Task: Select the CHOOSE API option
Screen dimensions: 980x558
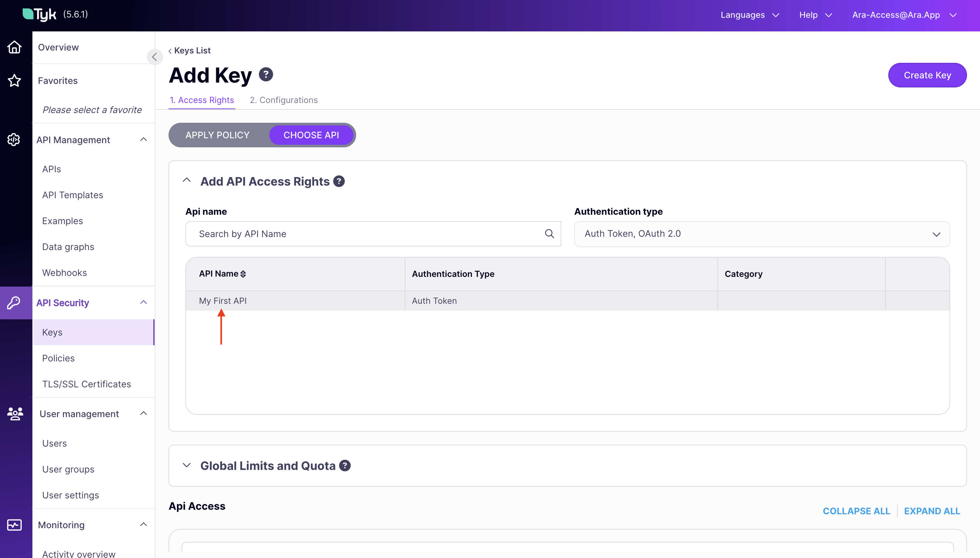Action: coord(311,135)
